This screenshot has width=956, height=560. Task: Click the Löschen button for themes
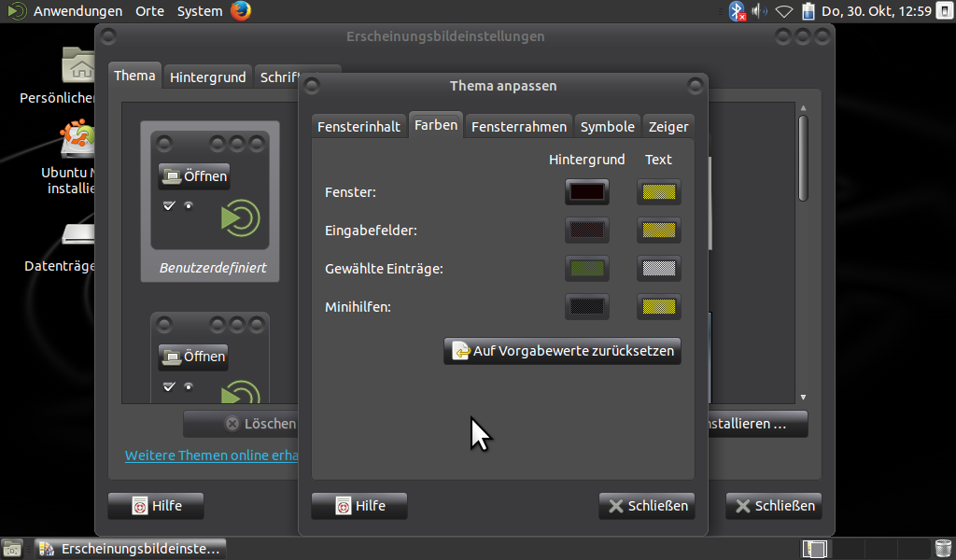point(242,424)
